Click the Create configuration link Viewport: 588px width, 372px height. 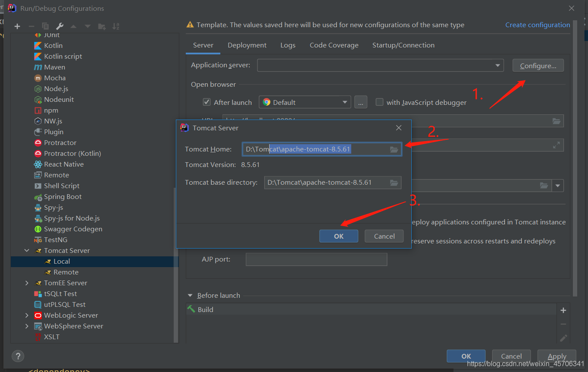click(538, 25)
